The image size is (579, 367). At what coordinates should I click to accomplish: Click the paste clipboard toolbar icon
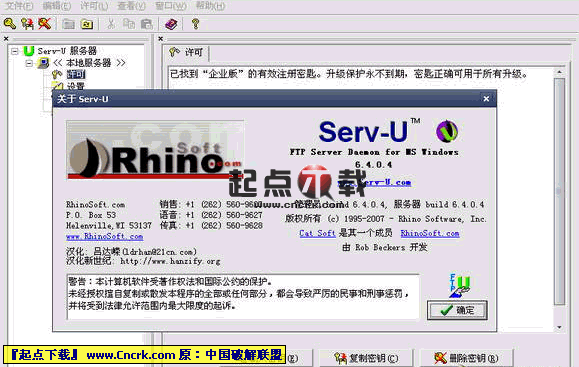[147, 24]
